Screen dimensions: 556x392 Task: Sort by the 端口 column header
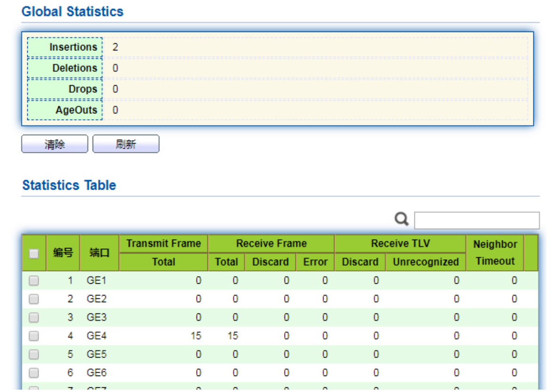pyautogui.click(x=99, y=253)
